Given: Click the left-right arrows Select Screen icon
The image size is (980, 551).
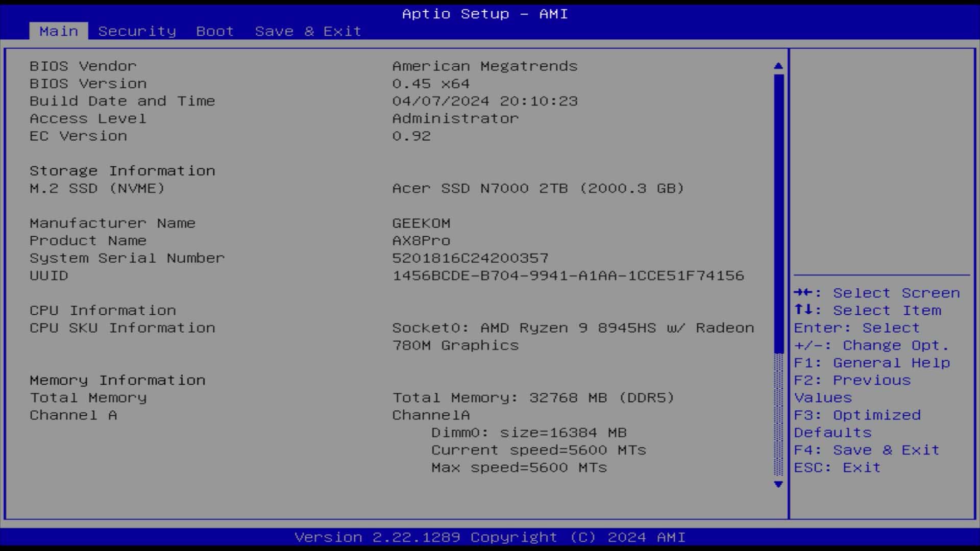Looking at the screenshot, I should coord(803,293).
